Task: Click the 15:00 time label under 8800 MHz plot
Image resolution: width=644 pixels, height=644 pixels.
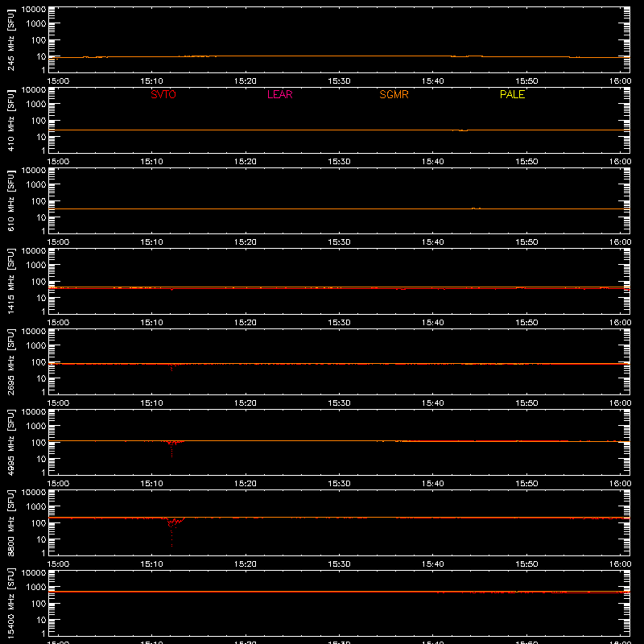Action: coord(58,564)
